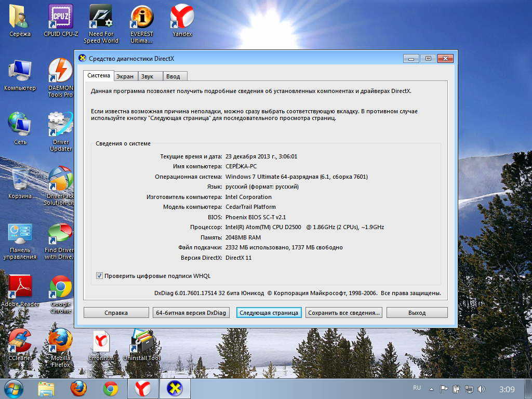Open the Windows Start menu
532x399 pixels.
[14, 389]
